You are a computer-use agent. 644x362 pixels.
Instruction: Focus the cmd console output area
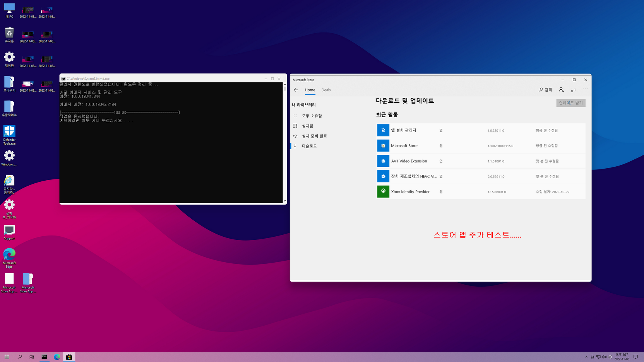(171, 142)
